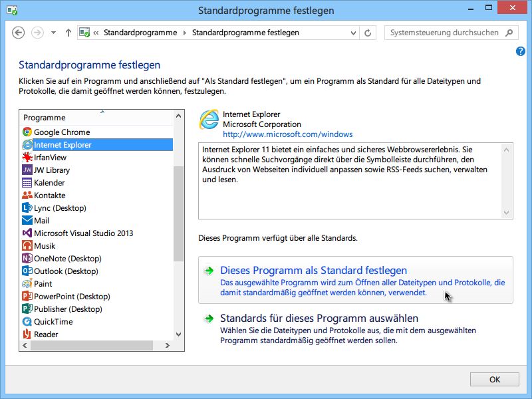Click the Mail envelope icon
The width and height of the screenshot is (532, 399).
pos(27,221)
